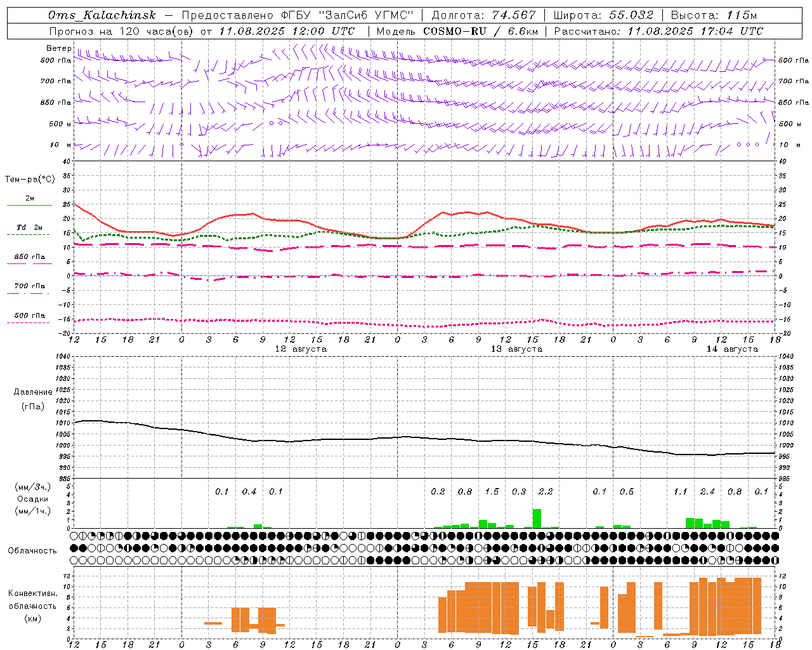This screenshot has width=812, height=650.
Task: Click the 0.2 precipitation value
Action: (438, 492)
